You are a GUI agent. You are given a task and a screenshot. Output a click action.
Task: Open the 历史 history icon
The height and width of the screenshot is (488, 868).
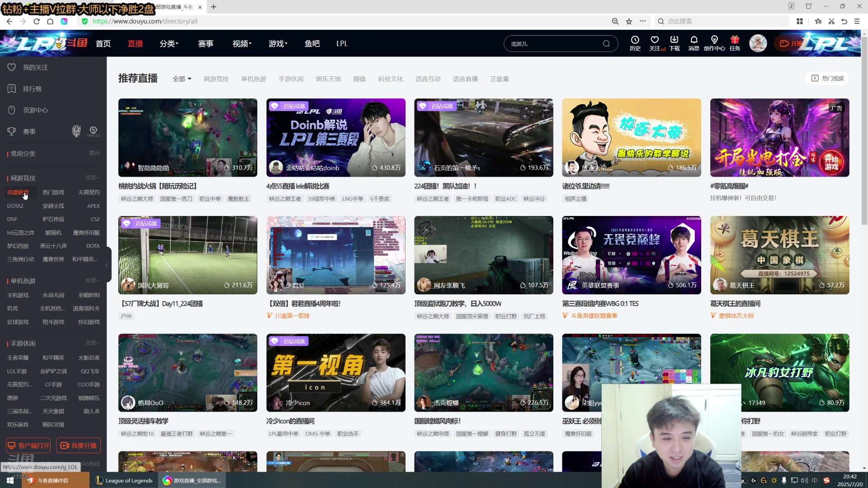pos(635,43)
